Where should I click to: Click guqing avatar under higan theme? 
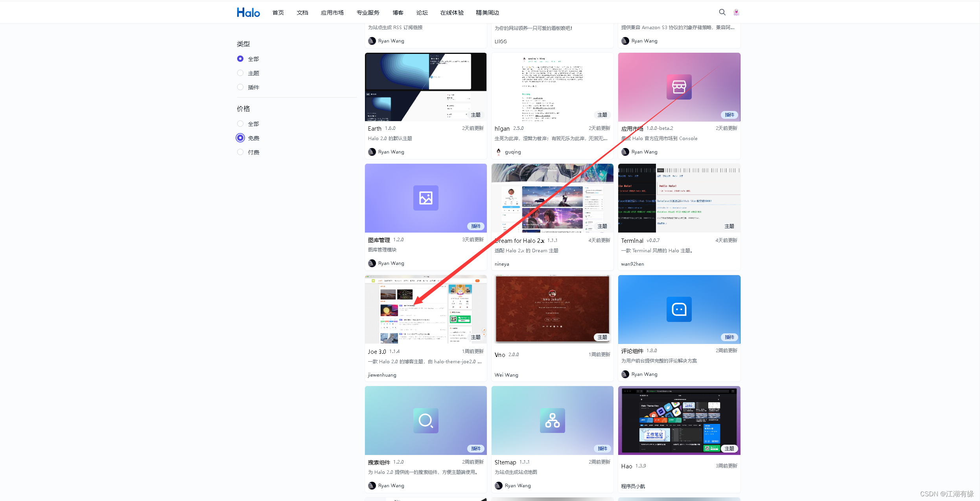(498, 152)
